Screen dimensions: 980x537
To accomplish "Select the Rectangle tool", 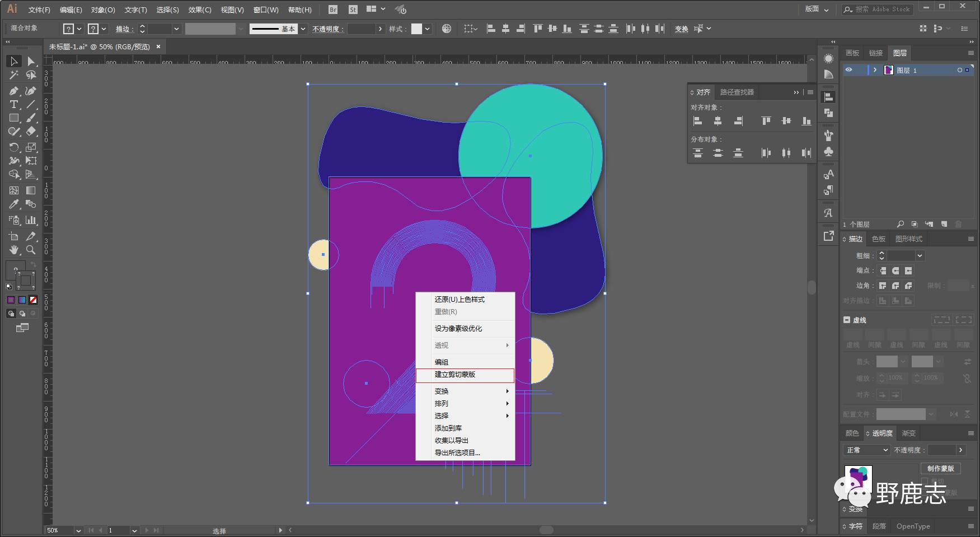I will (13, 118).
